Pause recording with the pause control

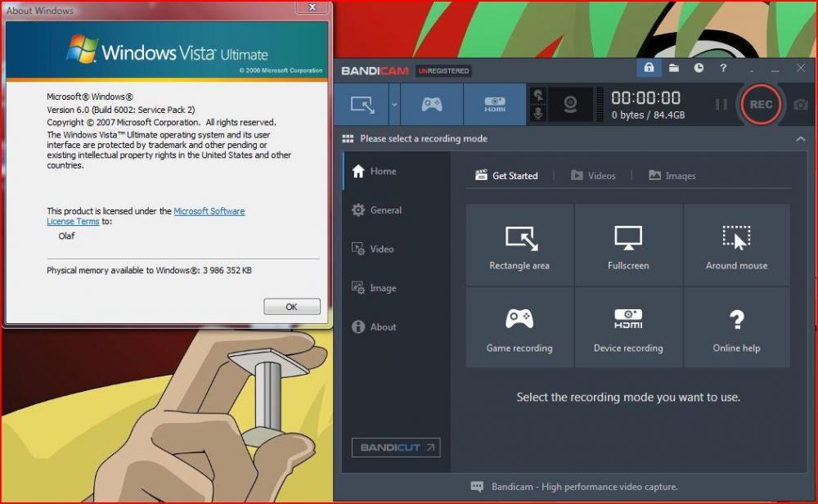tap(723, 104)
